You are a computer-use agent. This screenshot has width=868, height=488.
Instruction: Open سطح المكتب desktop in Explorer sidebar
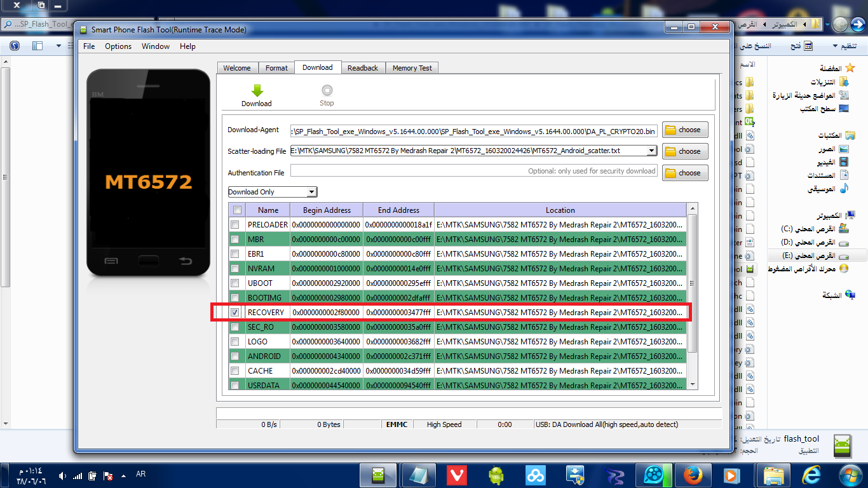pyautogui.click(x=825, y=109)
